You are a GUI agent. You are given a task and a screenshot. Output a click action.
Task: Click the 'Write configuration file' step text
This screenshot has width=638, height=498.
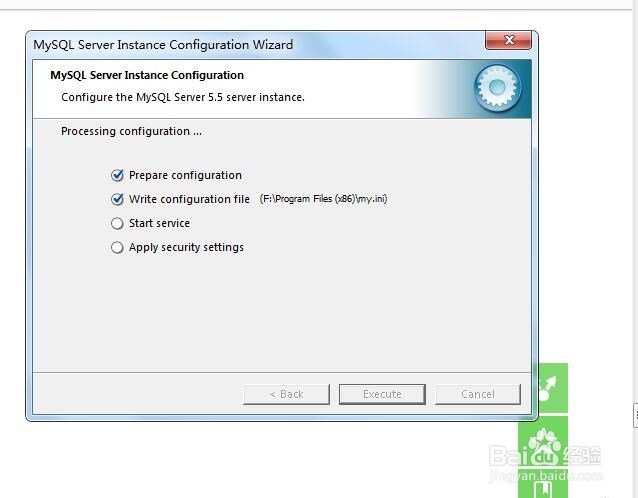tap(189, 199)
